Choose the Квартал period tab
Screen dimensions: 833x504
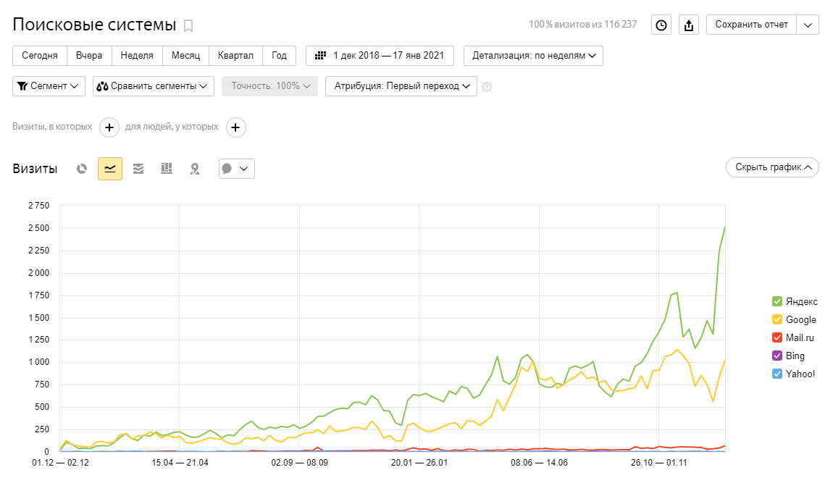pos(235,56)
